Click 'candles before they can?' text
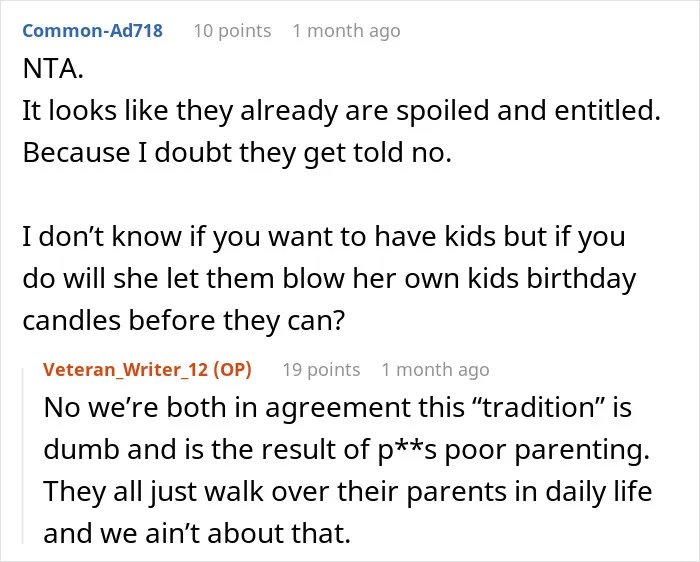 [184, 321]
